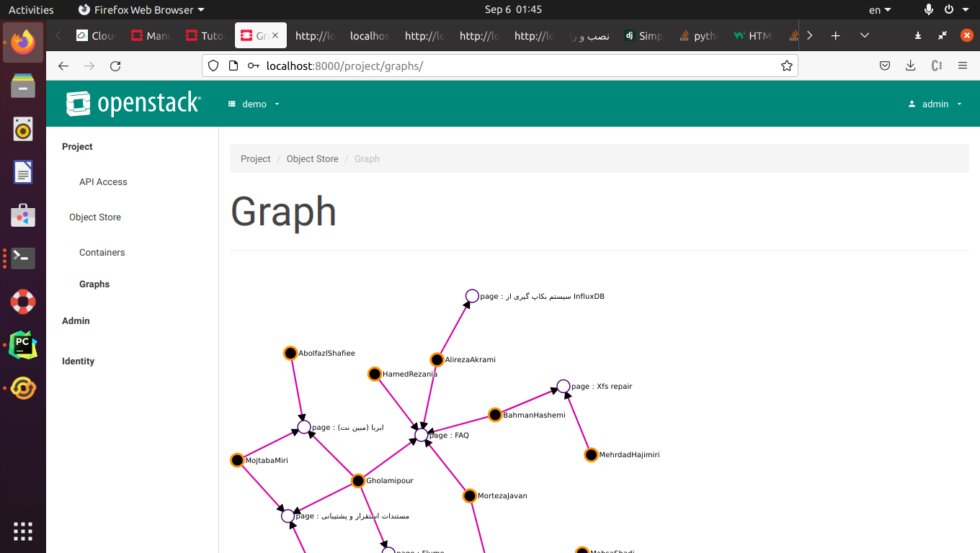Image resolution: width=980 pixels, height=553 pixels.
Task: Open the clock showing Sep 6 01:45
Action: pyautogui.click(x=513, y=9)
